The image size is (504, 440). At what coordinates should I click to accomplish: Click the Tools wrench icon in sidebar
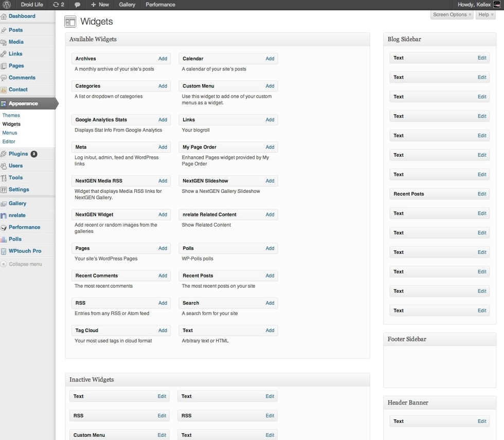[4, 178]
